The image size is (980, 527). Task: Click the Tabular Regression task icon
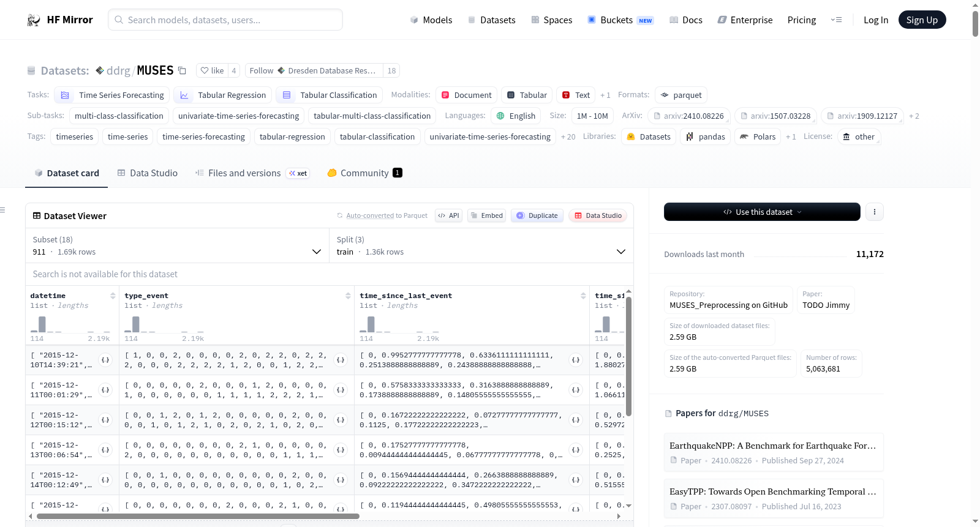(x=184, y=95)
